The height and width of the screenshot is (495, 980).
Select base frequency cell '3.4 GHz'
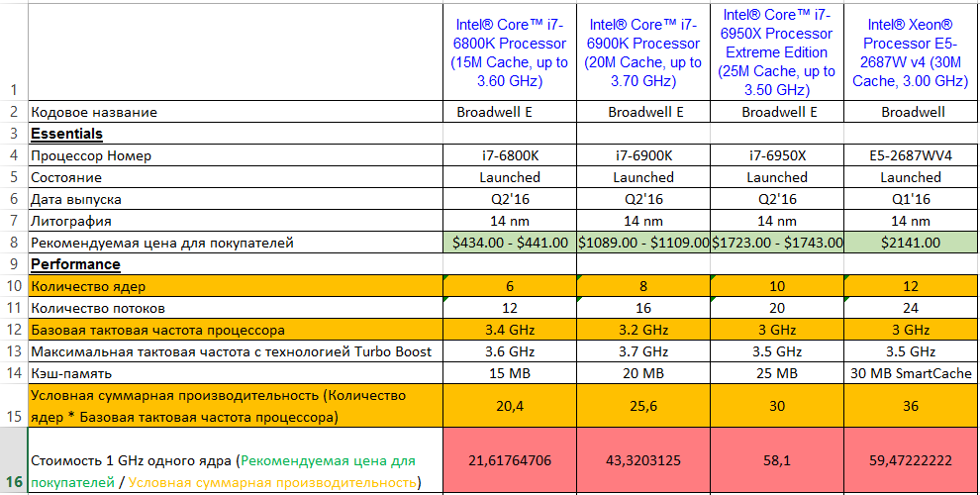[x=510, y=330]
